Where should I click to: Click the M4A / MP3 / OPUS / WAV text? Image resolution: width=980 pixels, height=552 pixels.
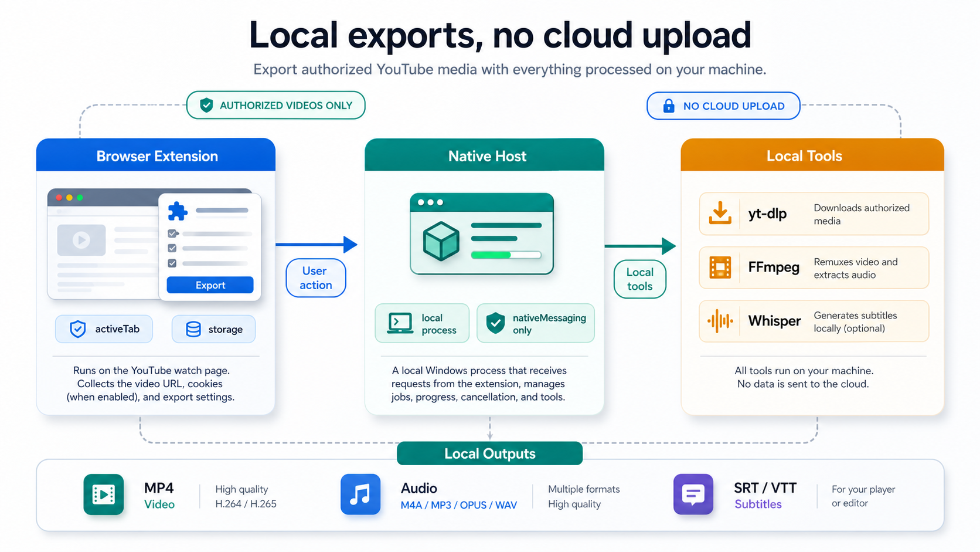click(459, 505)
